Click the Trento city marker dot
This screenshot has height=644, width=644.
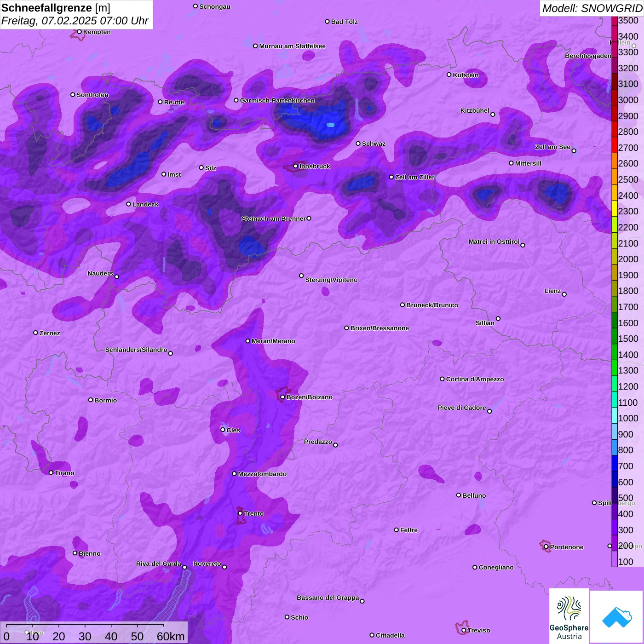point(240,513)
